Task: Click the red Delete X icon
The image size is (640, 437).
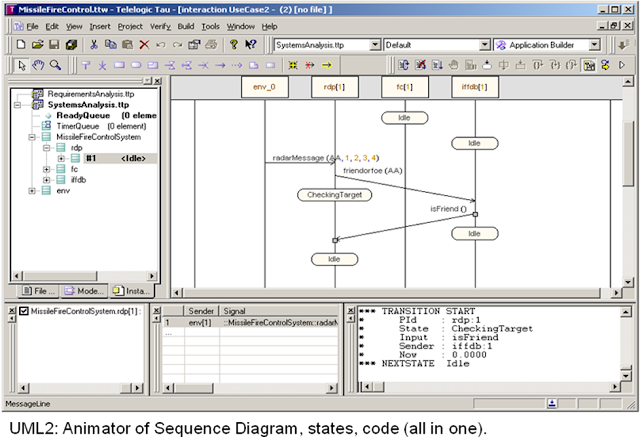Action: pos(144,44)
